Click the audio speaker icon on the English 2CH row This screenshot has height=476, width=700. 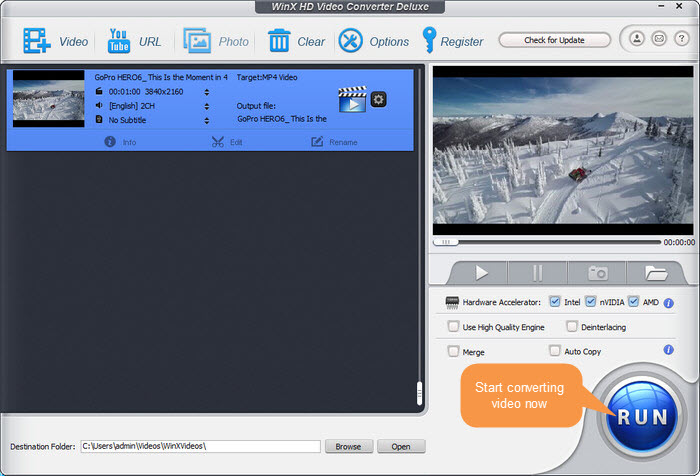pyautogui.click(x=99, y=105)
